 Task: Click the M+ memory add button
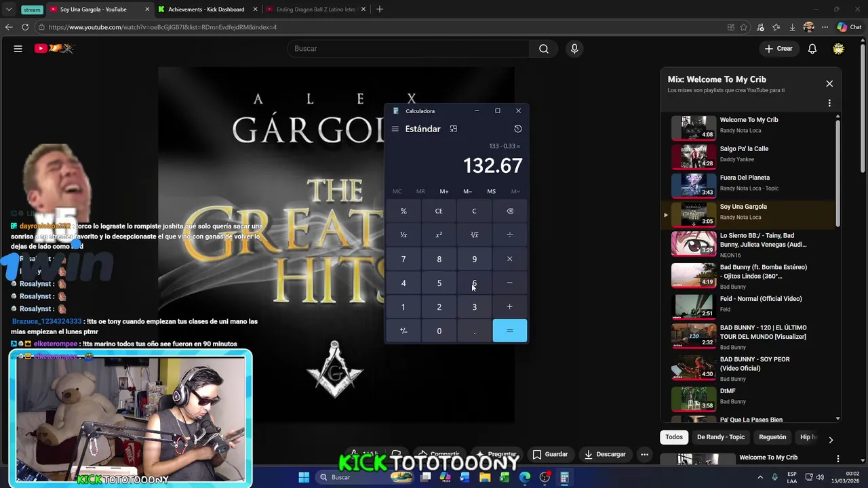[443, 191]
